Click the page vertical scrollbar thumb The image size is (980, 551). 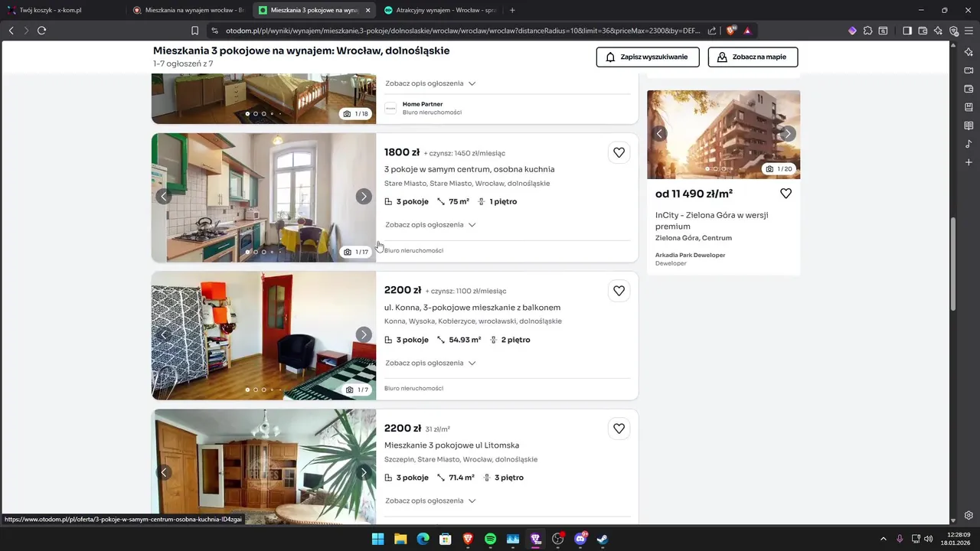953,264
